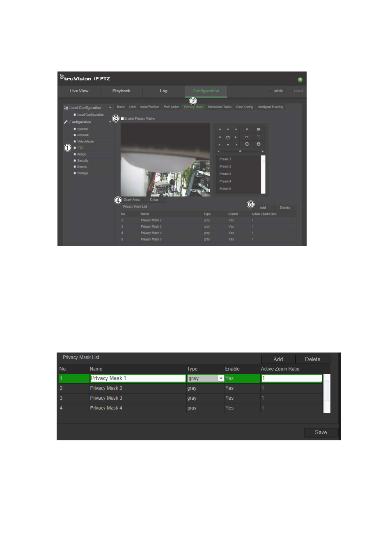The image size is (392, 554).
Task: Open Events in the Configuration menu
Action: pyautogui.click(x=82, y=167)
